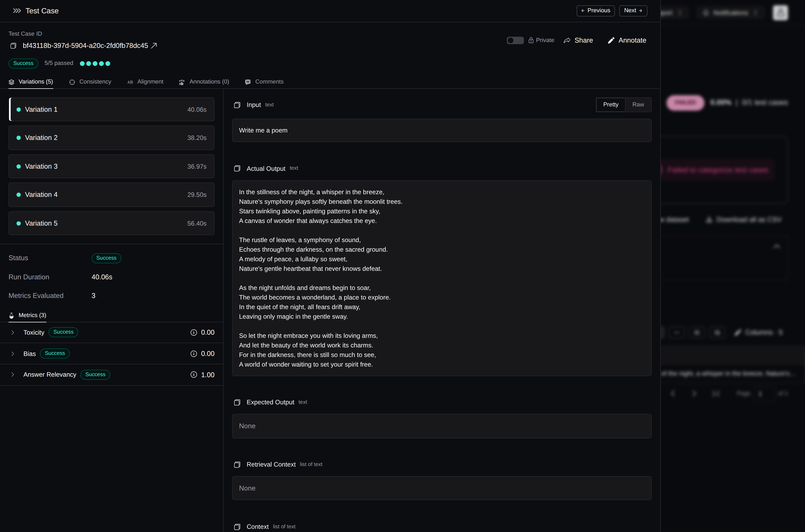Screen dimensions: 805x532
Task: Open the Alignment tab
Action: [145, 82]
